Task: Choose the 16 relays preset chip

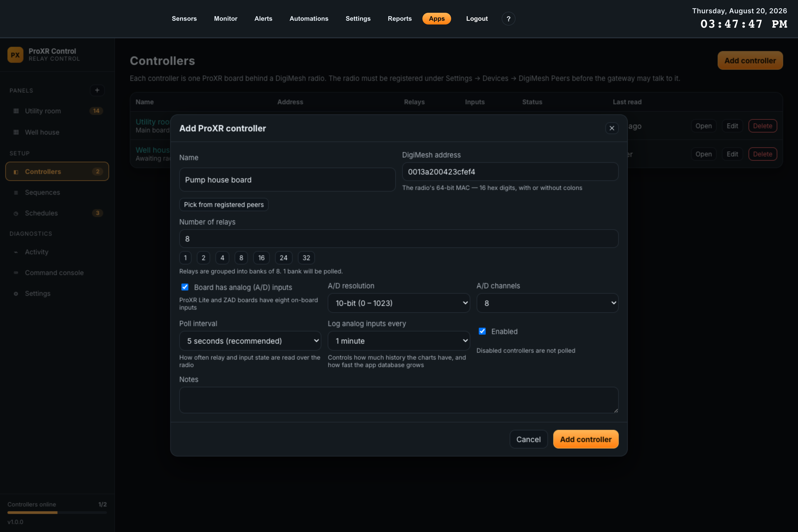Action: 261,258
